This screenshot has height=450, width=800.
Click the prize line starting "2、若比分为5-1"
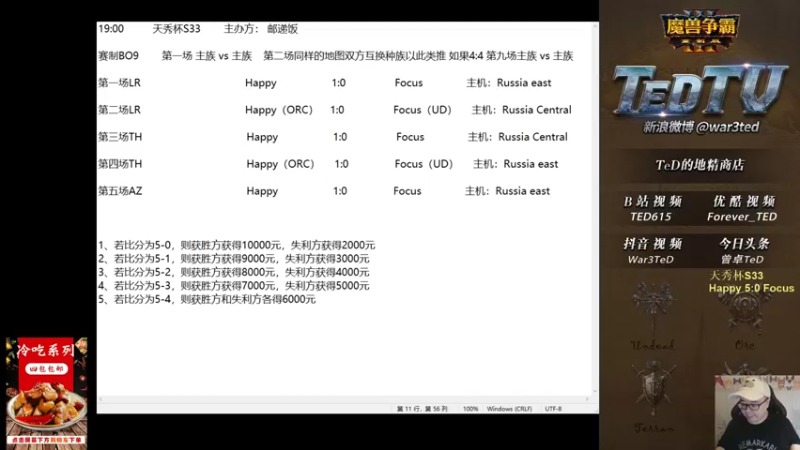(x=234, y=259)
